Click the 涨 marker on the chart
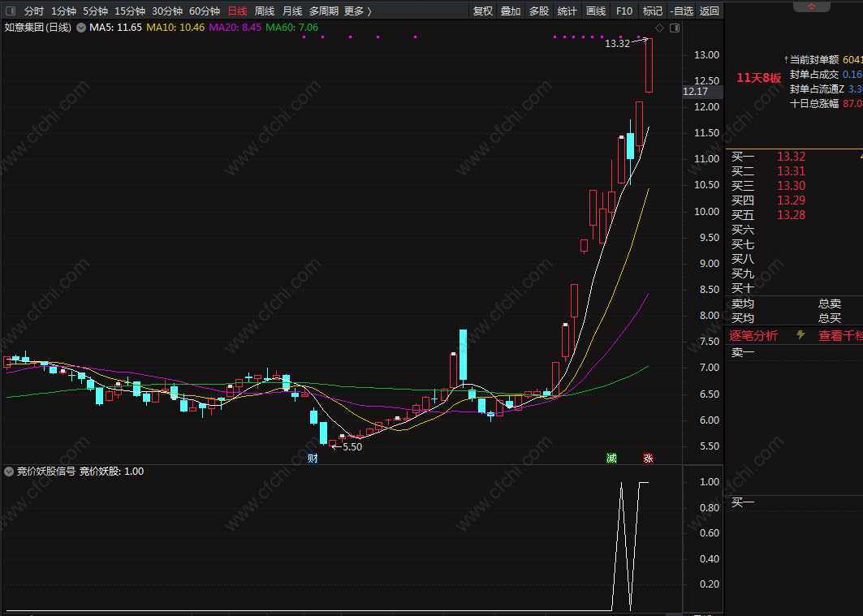 pyautogui.click(x=649, y=459)
